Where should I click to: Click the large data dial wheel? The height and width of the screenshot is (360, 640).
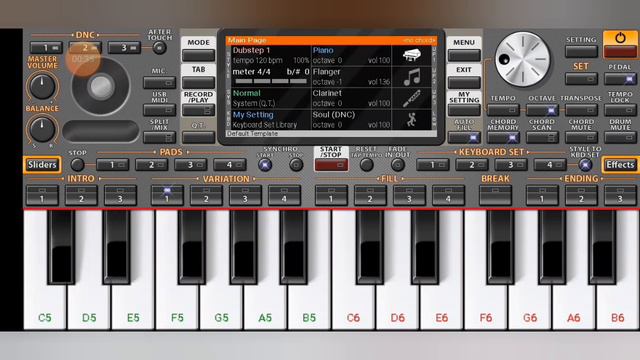pyautogui.click(x=522, y=60)
